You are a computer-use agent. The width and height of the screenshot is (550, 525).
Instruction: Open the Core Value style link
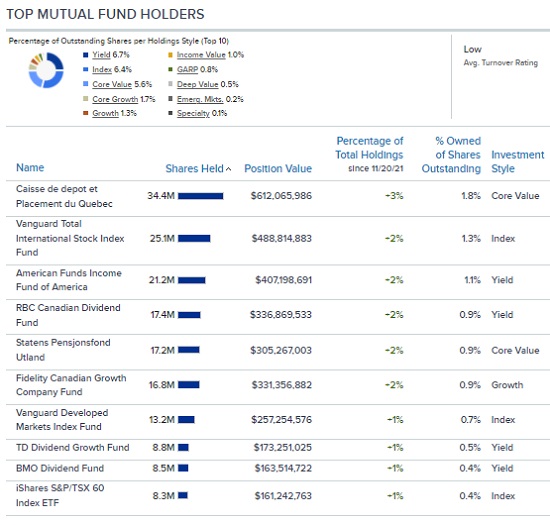[x=112, y=84]
